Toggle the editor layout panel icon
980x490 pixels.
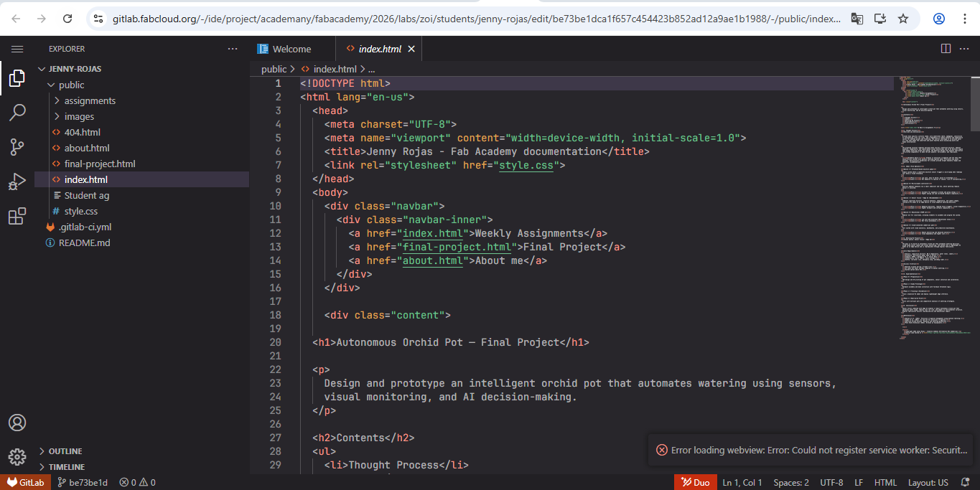945,48
